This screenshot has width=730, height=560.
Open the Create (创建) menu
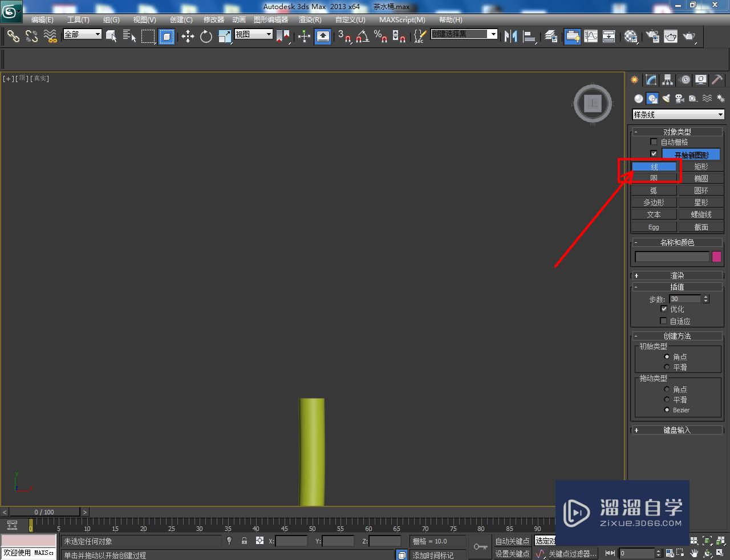(x=181, y=19)
